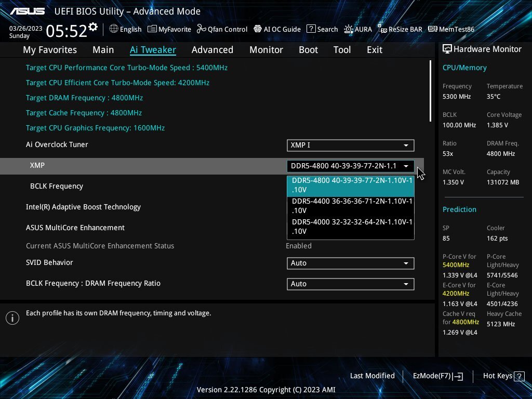This screenshot has height=399, width=532.
Task: Open clock settings gear icon
Action: point(93,26)
